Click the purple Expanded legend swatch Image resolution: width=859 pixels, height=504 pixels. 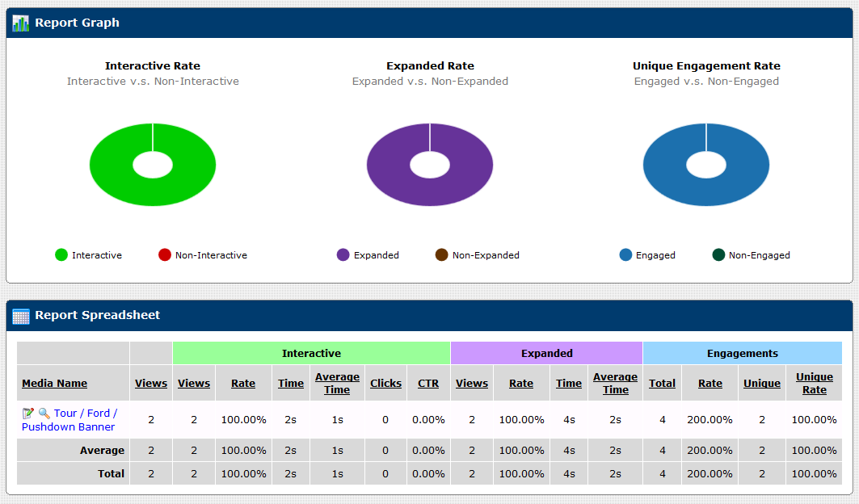click(343, 254)
